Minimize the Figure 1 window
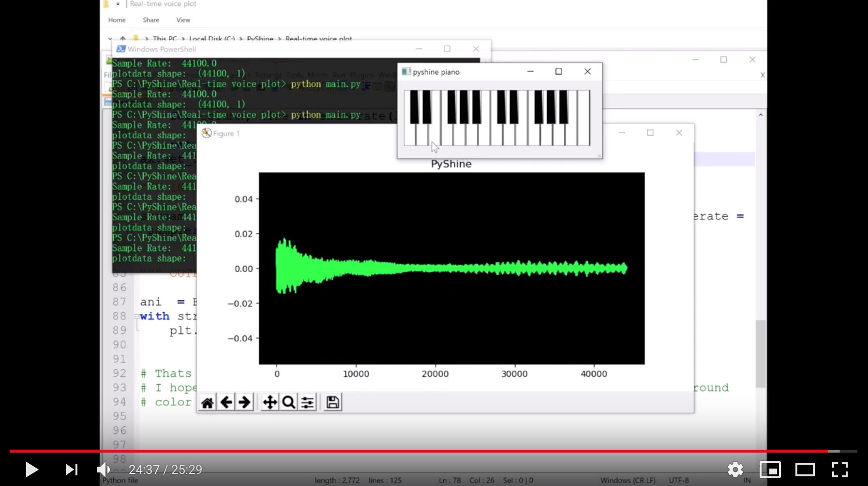 point(622,133)
